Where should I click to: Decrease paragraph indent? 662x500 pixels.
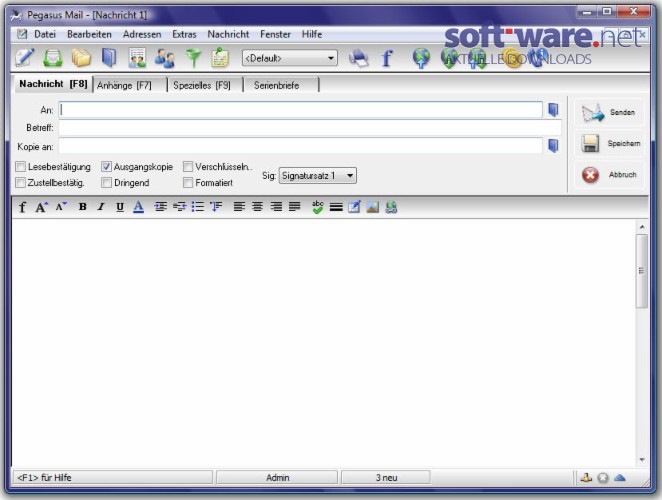coord(179,207)
